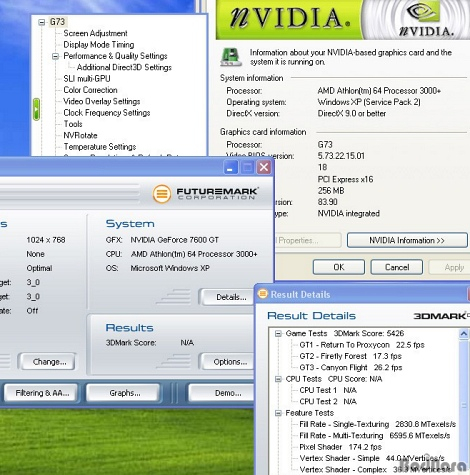The image size is (470, 475).
Task: Click Result Details scrollbar up arrow
Action: [x=464, y=334]
